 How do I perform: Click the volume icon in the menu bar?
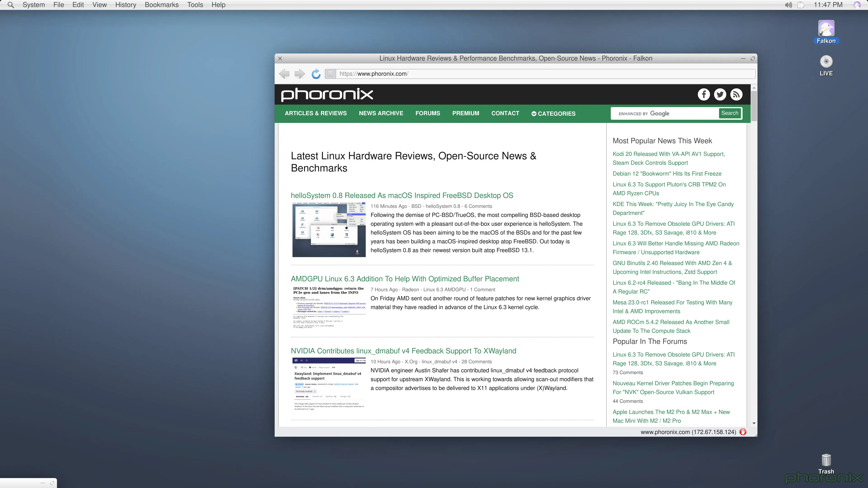pos(788,5)
